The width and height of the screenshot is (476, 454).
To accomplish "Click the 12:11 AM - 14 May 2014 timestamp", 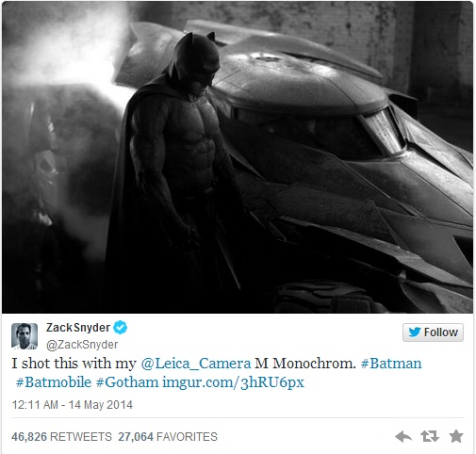I will [73, 405].
